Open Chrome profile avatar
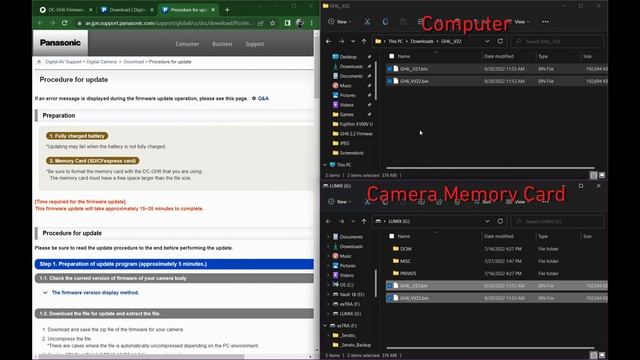This screenshot has width=640, height=360. point(300,23)
